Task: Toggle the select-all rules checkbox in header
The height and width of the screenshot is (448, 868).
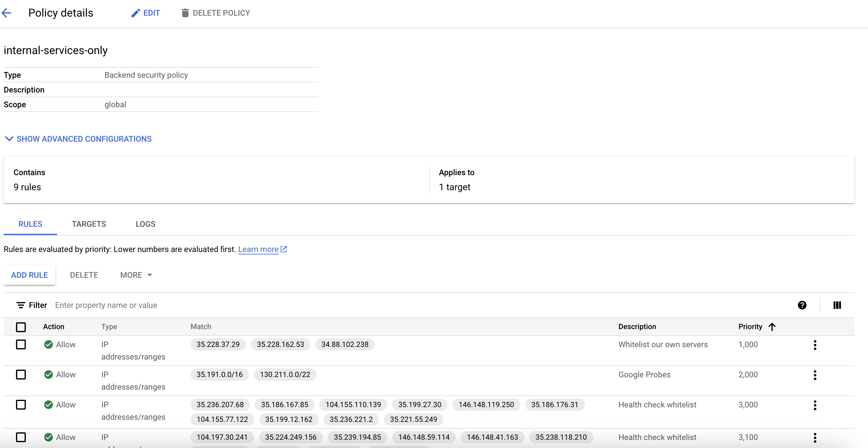Action: pyautogui.click(x=21, y=327)
